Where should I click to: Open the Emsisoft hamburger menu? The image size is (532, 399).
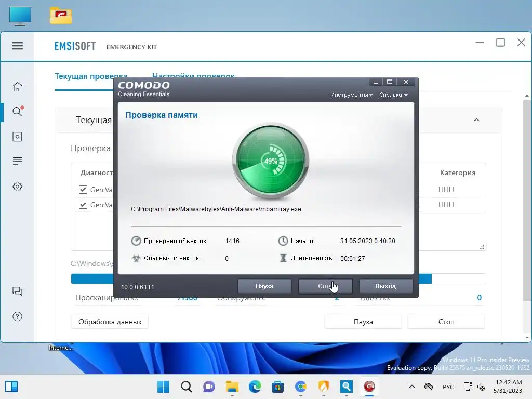pyautogui.click(x=17, y=46)
